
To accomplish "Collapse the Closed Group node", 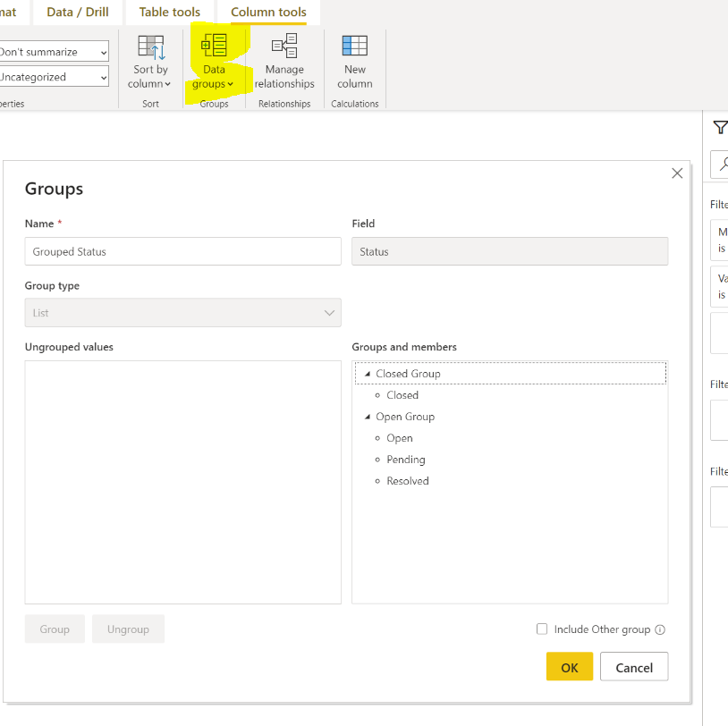I will (368, 374).
